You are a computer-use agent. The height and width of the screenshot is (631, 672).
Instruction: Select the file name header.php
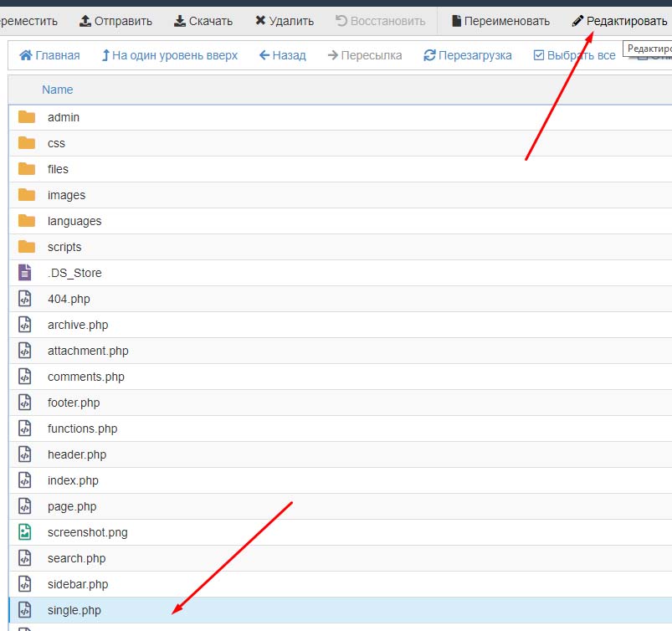tap(77, 454)
